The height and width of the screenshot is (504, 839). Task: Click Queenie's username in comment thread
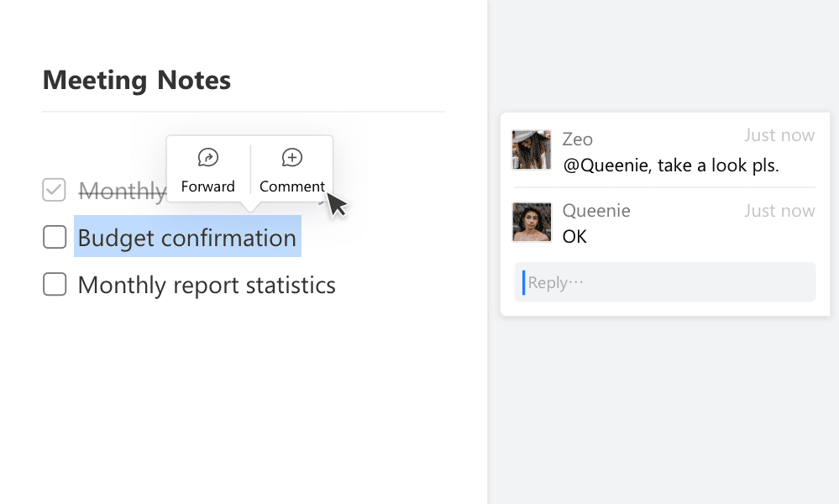[x=596, y=210]
